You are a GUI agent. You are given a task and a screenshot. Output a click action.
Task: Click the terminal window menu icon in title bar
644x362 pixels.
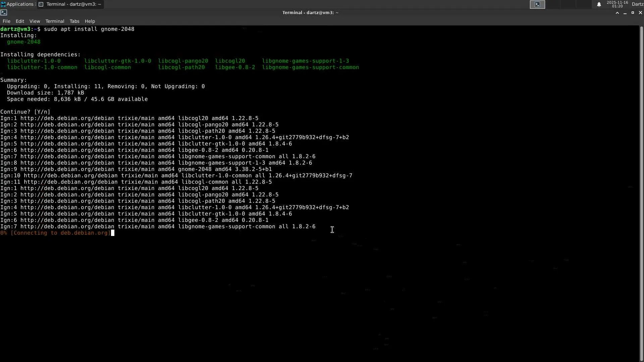pyautogui.click(x=4, y=13)
